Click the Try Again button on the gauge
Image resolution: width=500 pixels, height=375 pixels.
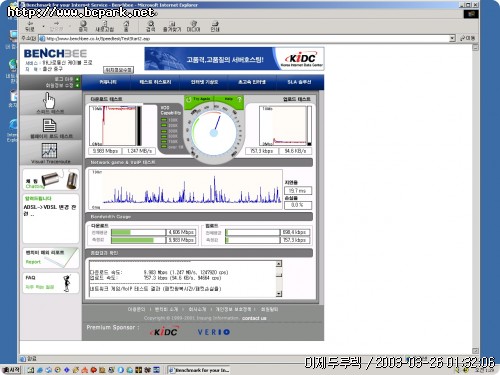[199, 99]
